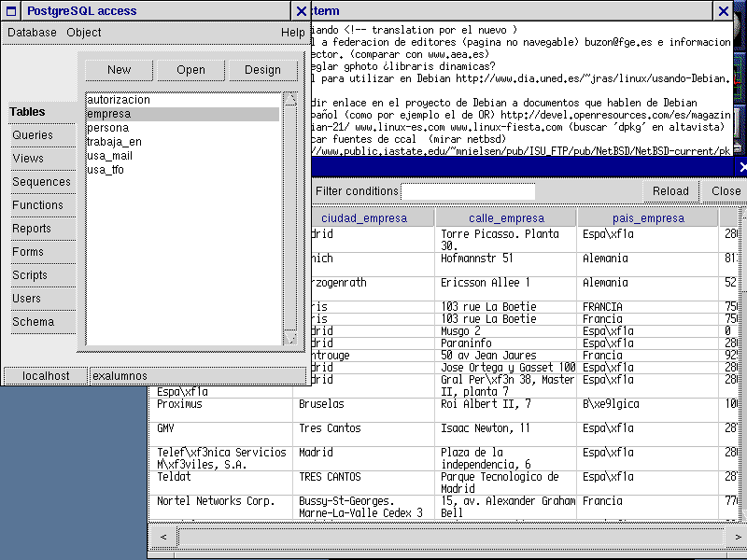Open the Help menu
The image size is (747, 560).
coord(292,33)
